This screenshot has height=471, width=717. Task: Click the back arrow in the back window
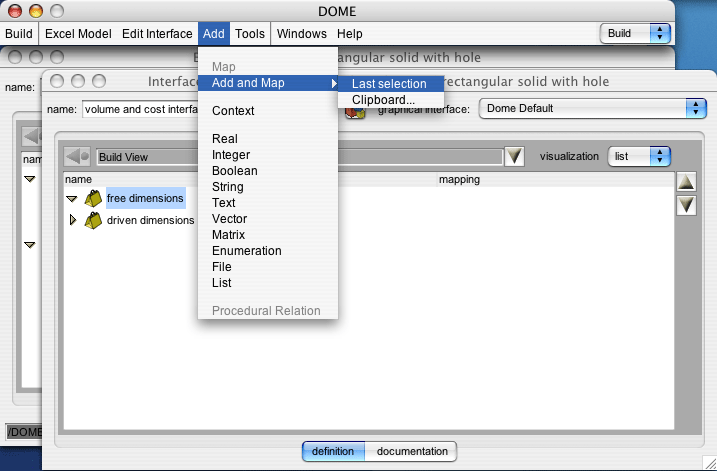point(32,136)
